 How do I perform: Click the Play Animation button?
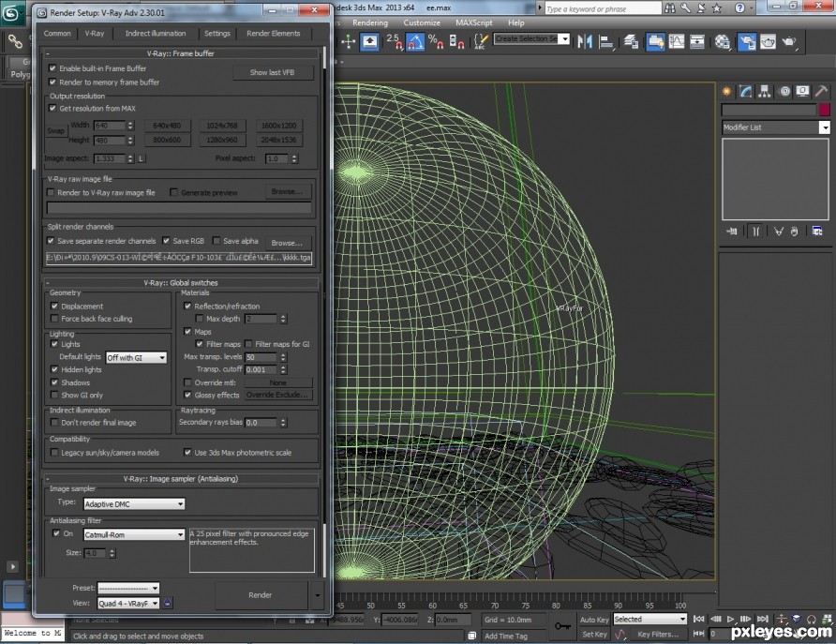pos(730,619)
